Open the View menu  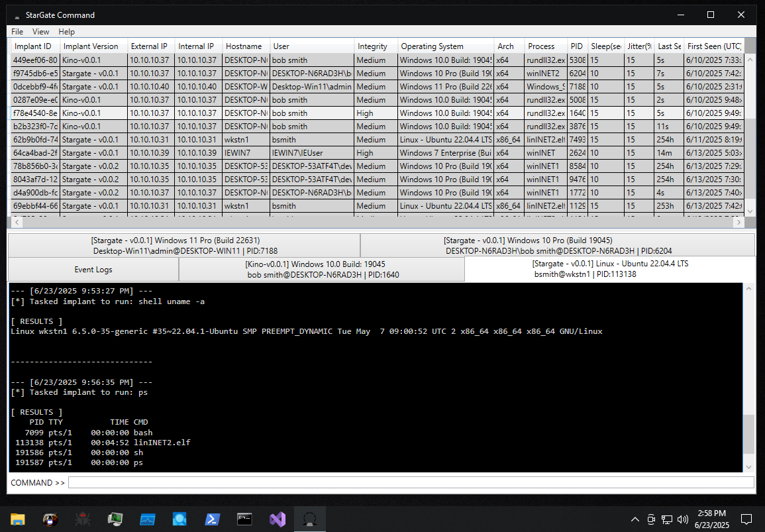[x=40, y=32]
